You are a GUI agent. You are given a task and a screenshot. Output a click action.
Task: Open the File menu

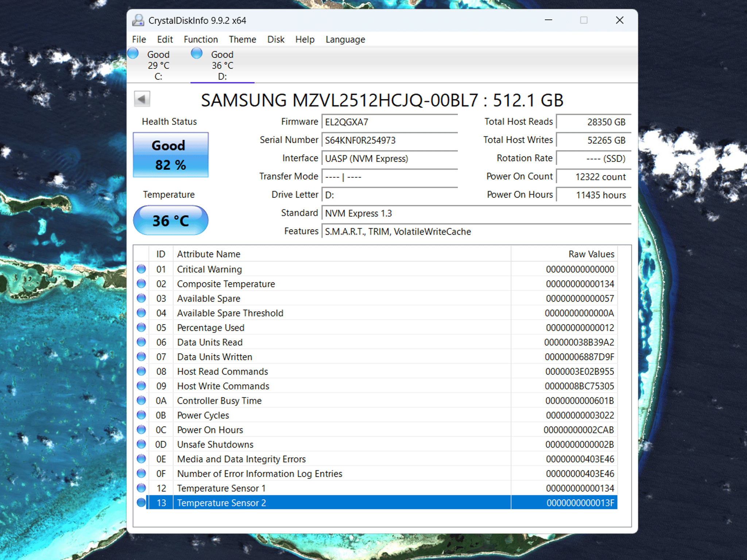pos(139,39)
